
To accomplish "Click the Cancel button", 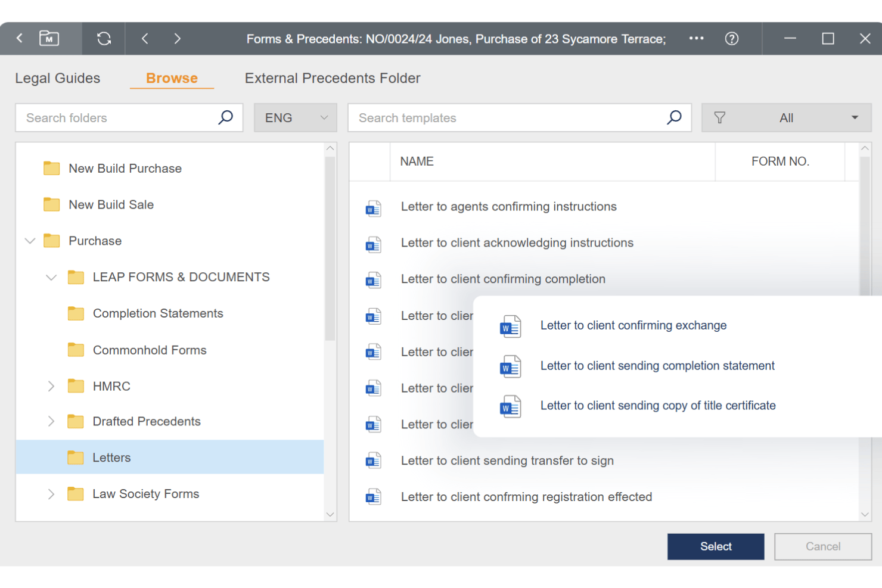I will coord(823,546).
